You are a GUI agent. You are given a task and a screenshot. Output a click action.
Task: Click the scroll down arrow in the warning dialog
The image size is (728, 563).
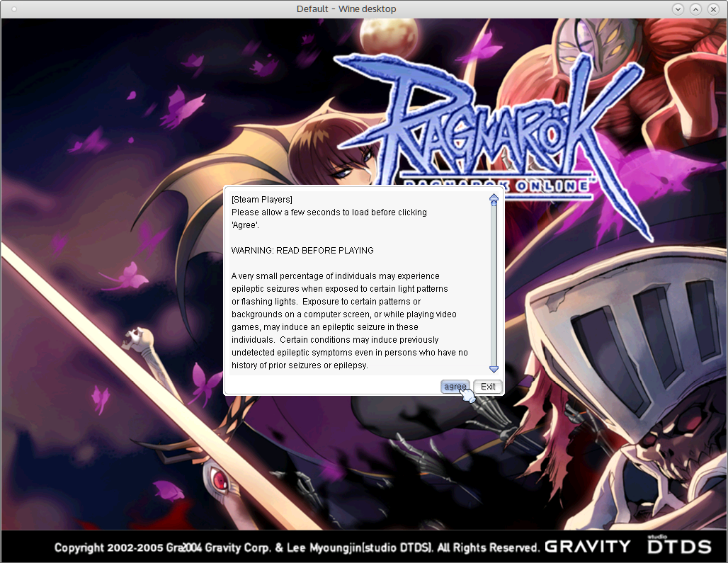[494, 369]
